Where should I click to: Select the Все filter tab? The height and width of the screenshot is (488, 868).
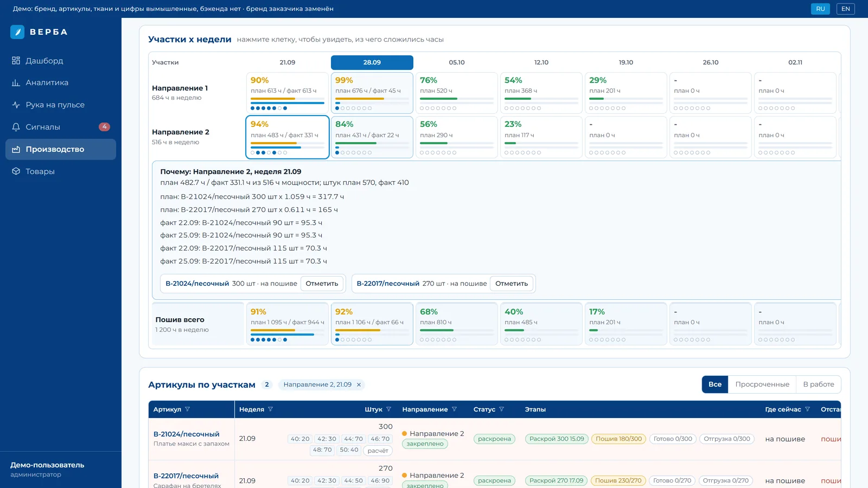(715, 384)
